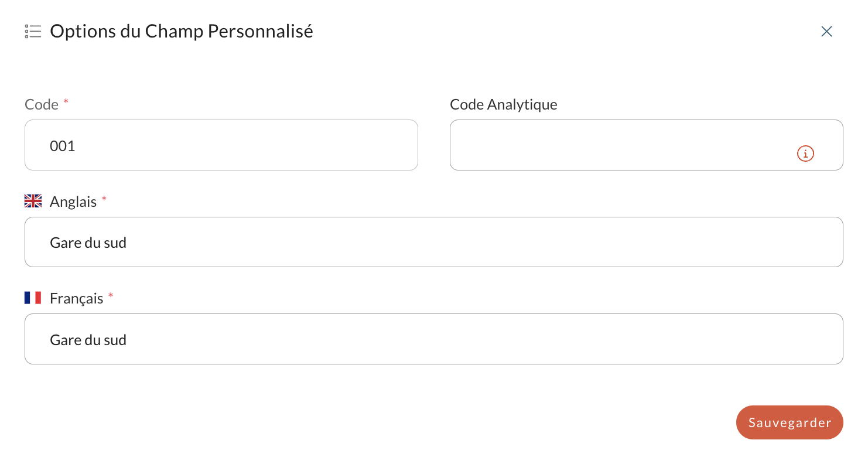The height and width of the screenshot is (457, 868).
Task: Select the Anglais text field
Action: pyautogui.click(x=434, y=242)
